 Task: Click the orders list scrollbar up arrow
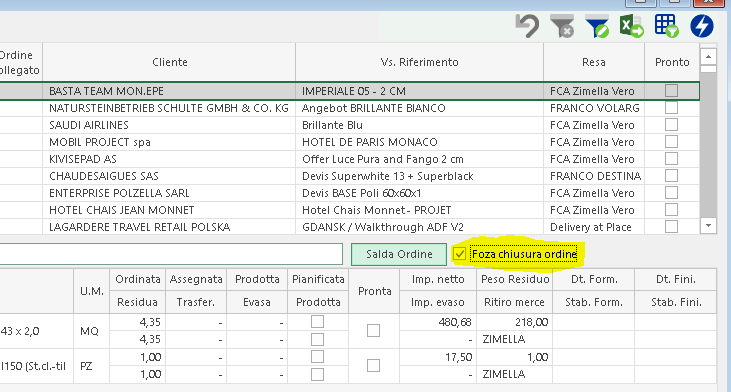[708, 57]
